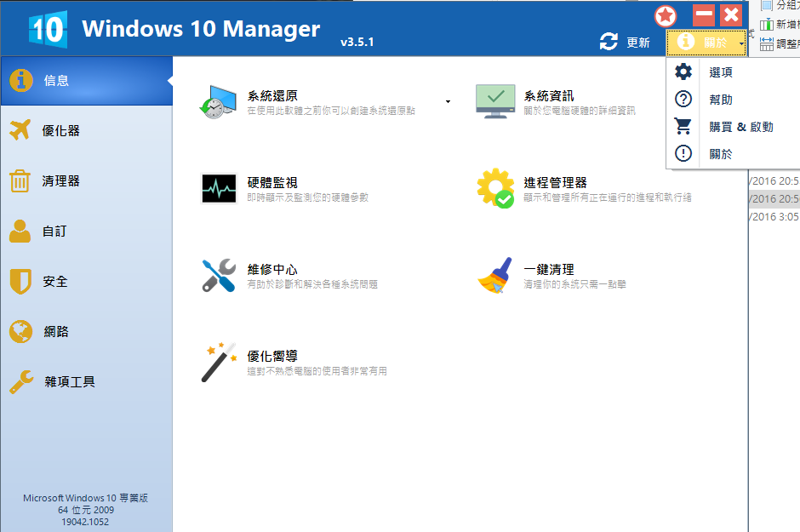Click the 更新 (Update) button
The height and width of the screenshot is (532, 800).
626,43
